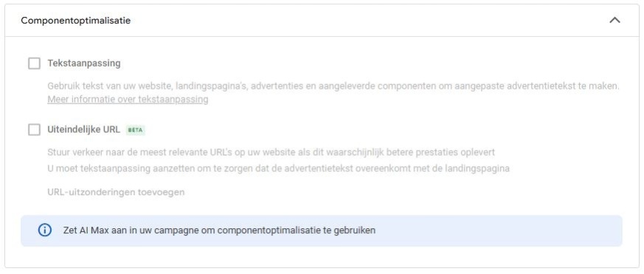This screenshot has height=274, width=644.
Task: Click description line 'Stuur verkeer naar de meest relevante'
Action: click(x=271, y=152)
